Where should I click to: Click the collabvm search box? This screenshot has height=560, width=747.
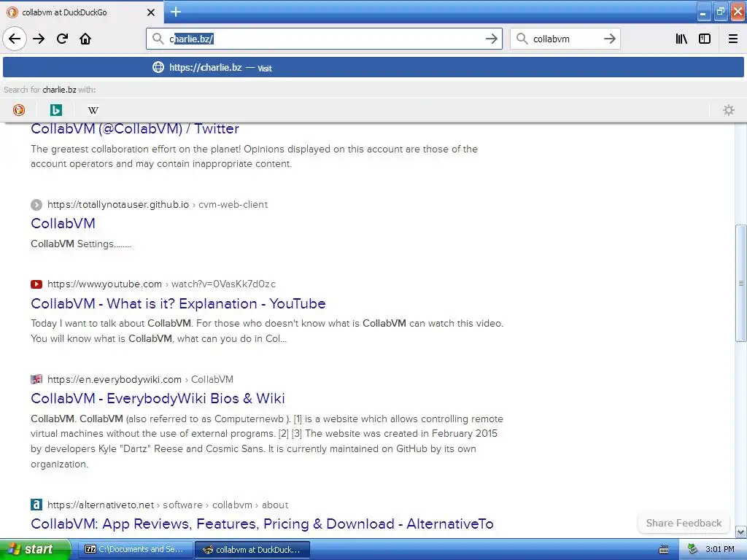click(565, 39)
